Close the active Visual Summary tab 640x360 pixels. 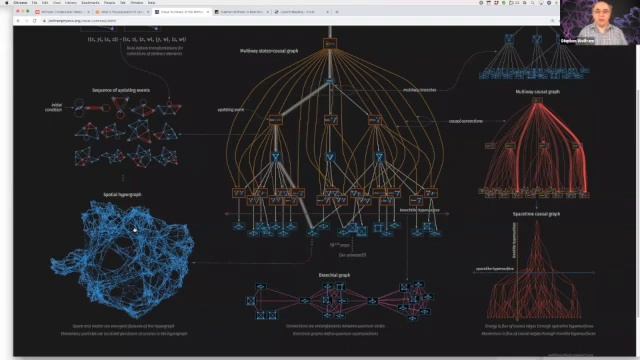208,12
